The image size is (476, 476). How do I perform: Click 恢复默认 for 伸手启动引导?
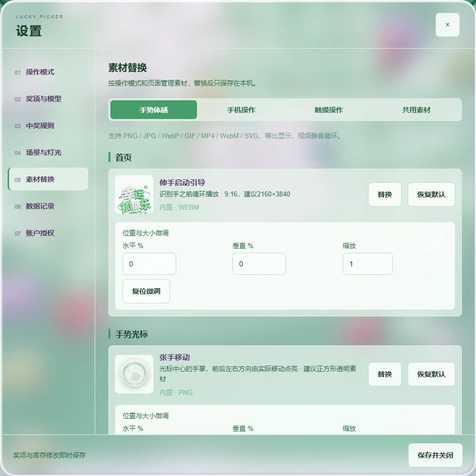coord(431,194)
